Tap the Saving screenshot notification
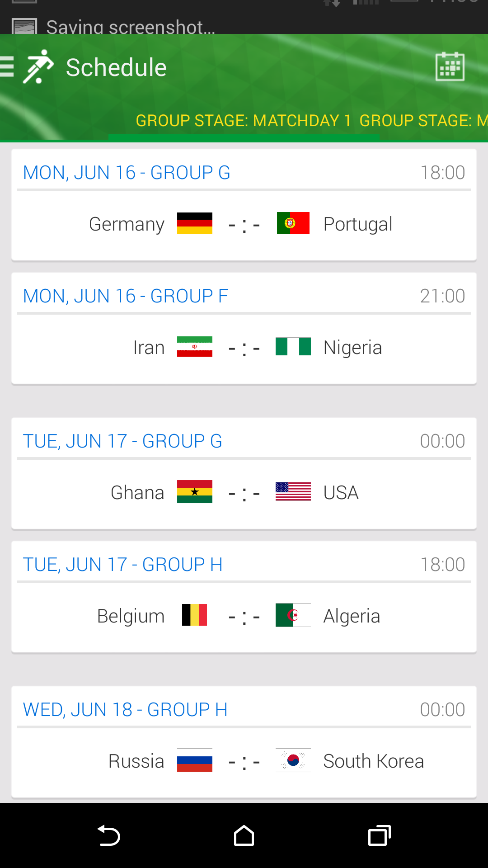The width and height of the screenshot is (488, 868). pos(130,27)
